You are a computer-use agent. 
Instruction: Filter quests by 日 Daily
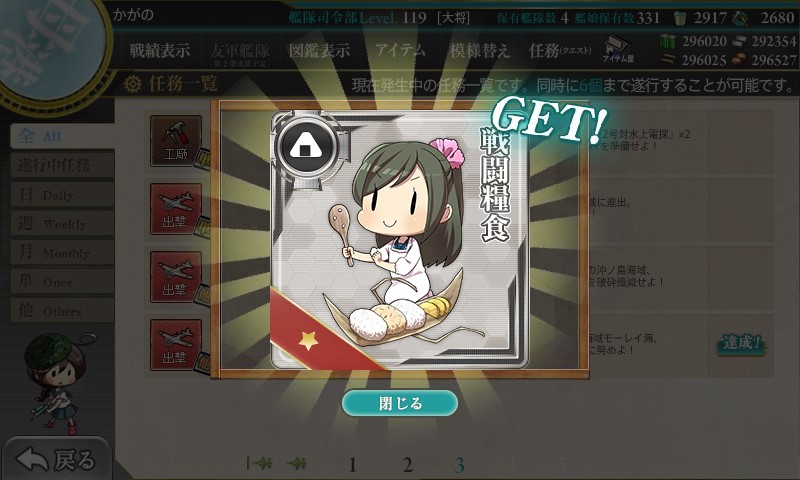tap(62, 194)
